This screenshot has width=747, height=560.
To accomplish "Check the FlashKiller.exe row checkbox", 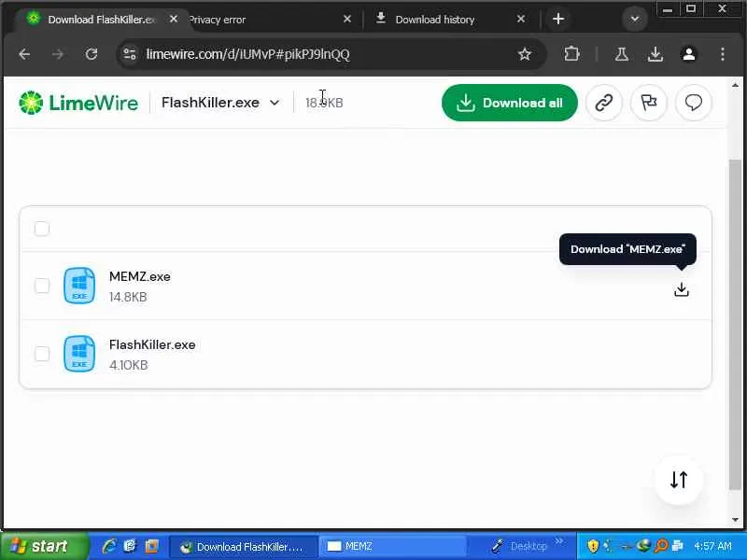I will coord(42,354).
